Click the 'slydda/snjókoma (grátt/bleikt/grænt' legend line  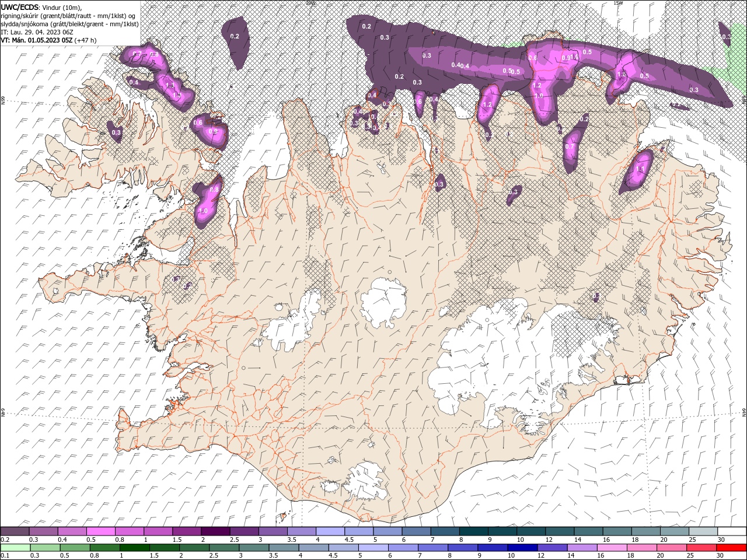click(69, 24)
